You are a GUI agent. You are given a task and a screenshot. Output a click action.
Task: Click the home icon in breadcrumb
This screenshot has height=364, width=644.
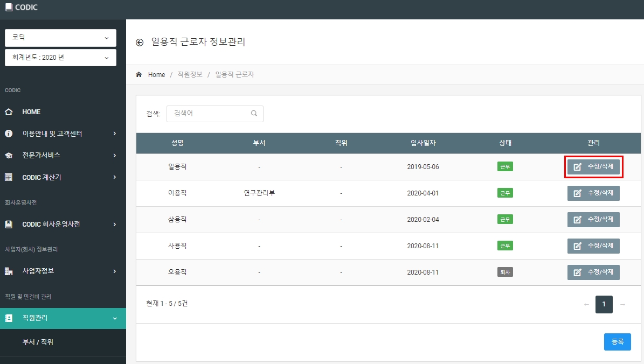click(139, 74)
